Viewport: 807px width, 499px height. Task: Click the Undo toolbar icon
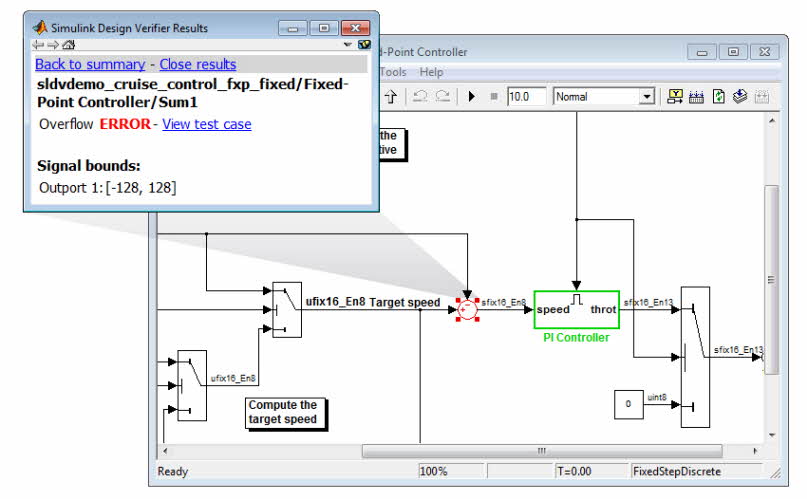pos(420,96)
